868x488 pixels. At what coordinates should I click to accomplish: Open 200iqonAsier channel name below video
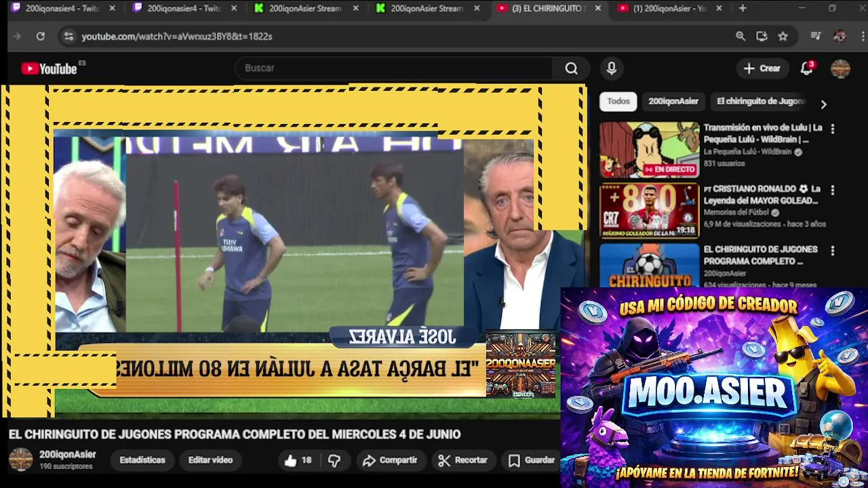pos(67,455)
